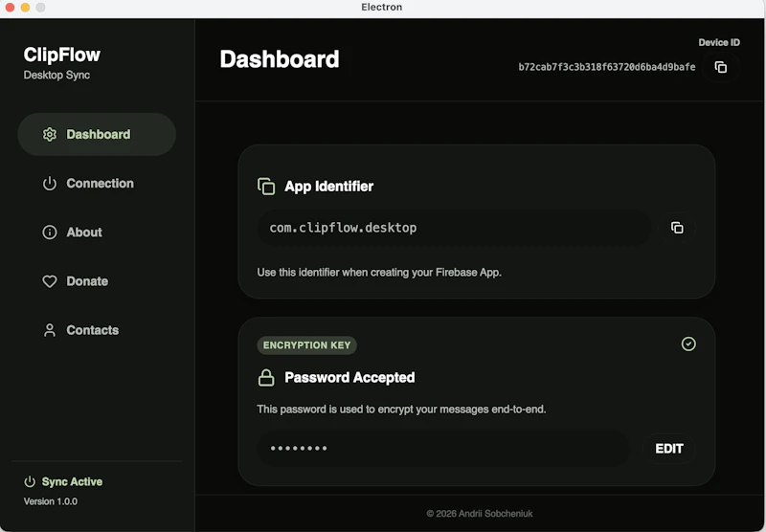Close the Electron window

pos(10,8)
